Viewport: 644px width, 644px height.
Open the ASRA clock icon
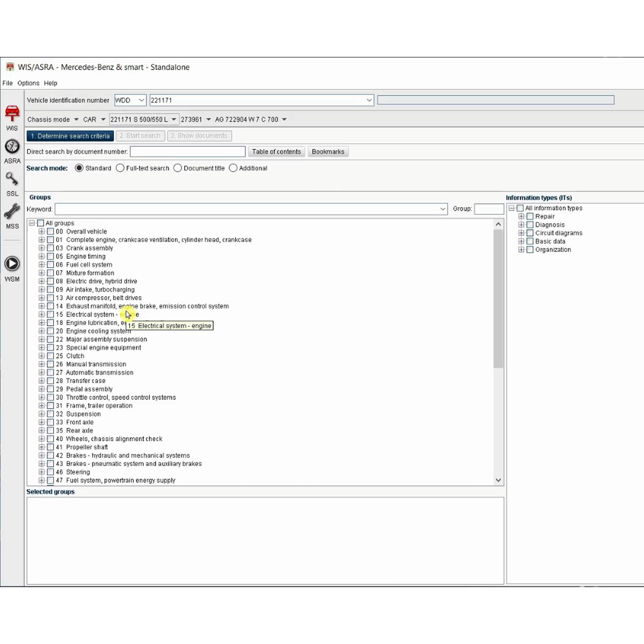[12, 147]
